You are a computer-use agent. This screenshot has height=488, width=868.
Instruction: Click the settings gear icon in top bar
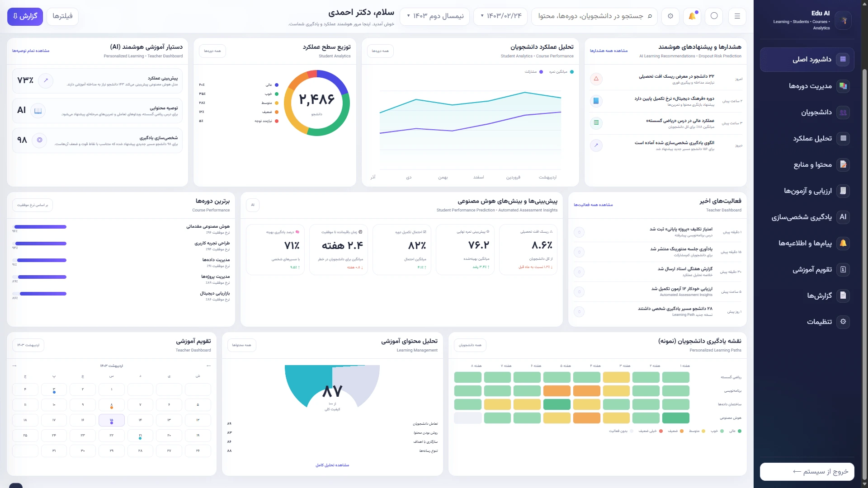coord(670,16)
